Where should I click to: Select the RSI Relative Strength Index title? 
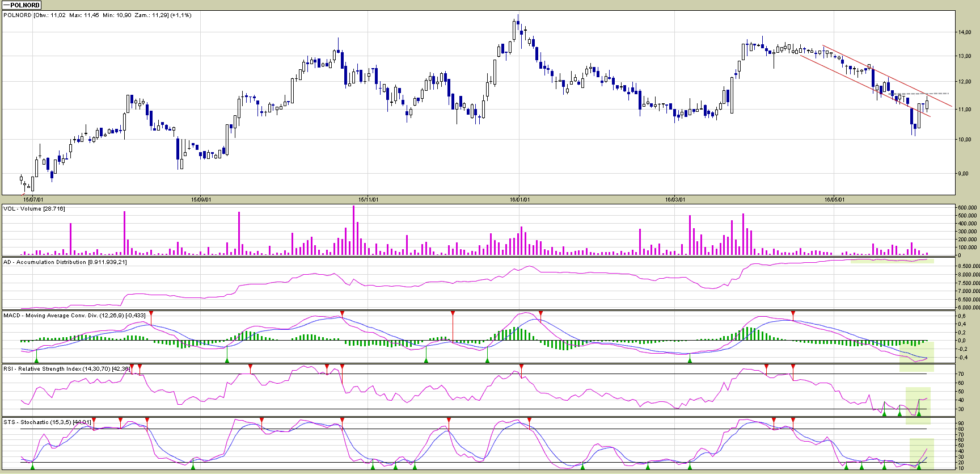(67, 369)
